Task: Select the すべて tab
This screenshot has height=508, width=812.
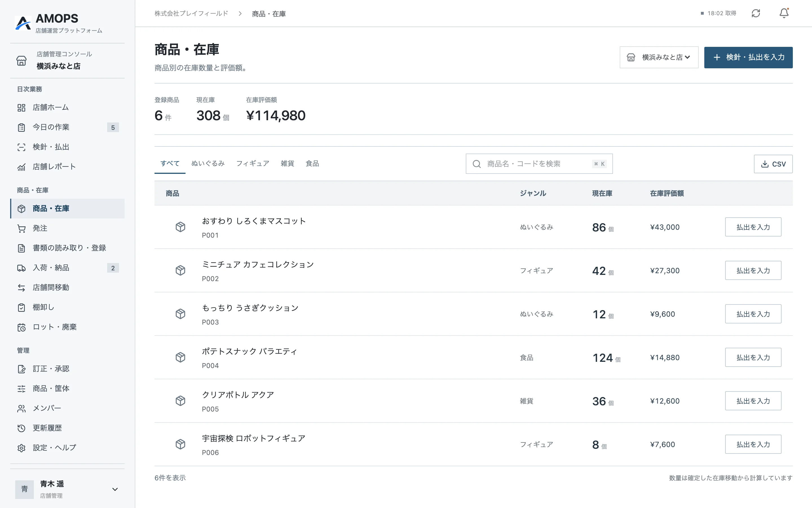Action: [x=170, y=164]
